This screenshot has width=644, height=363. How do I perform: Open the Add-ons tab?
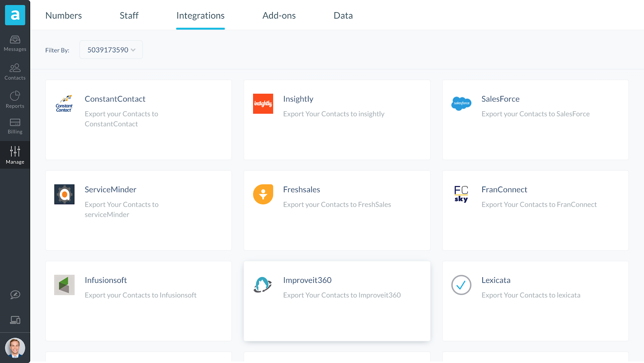(279, 16)
